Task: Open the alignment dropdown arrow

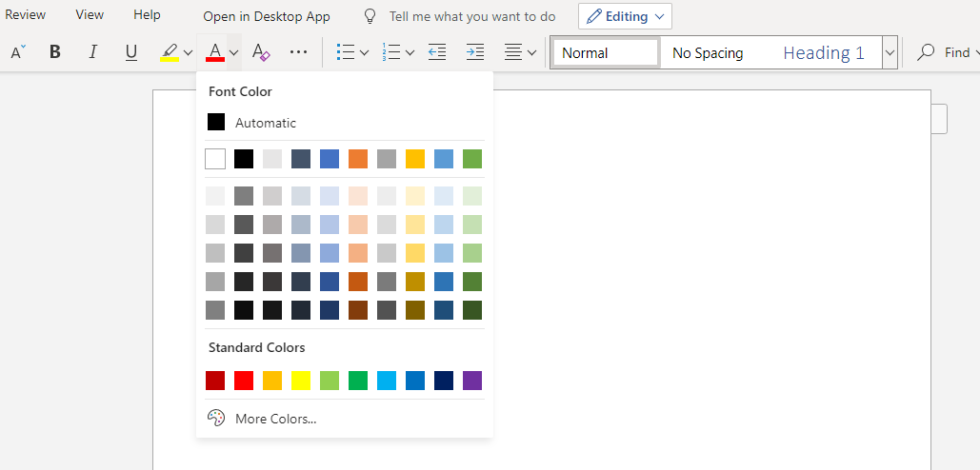Action: 531,53
